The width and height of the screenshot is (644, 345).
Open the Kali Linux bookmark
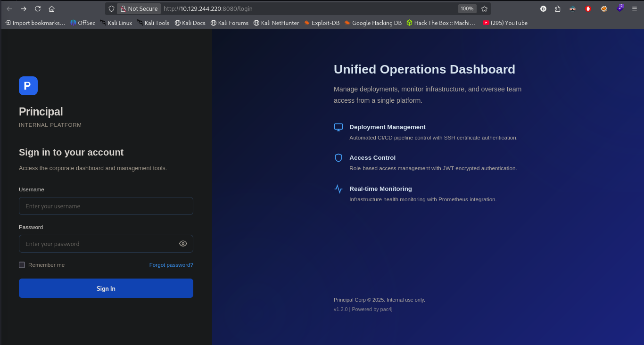(116, 23)
